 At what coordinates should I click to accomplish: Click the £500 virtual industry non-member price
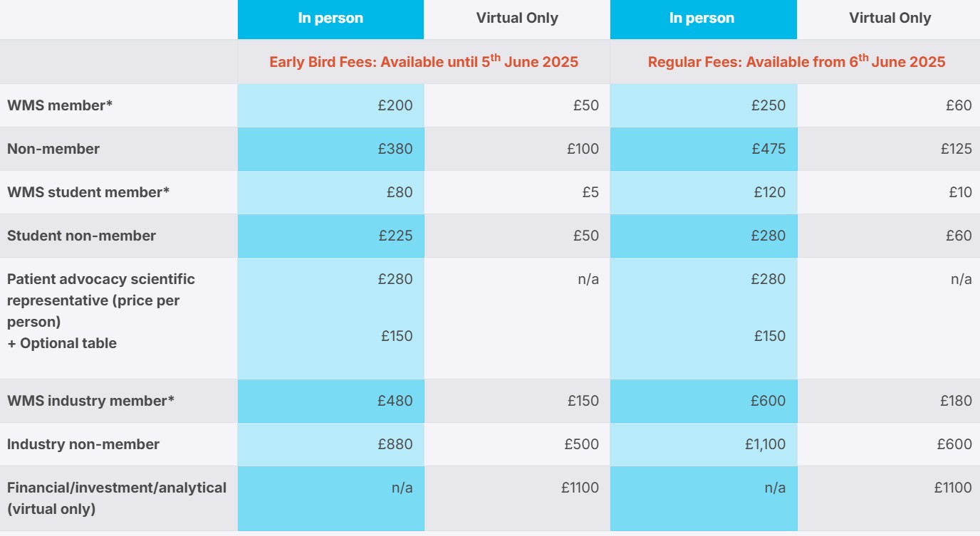[582, 444]
